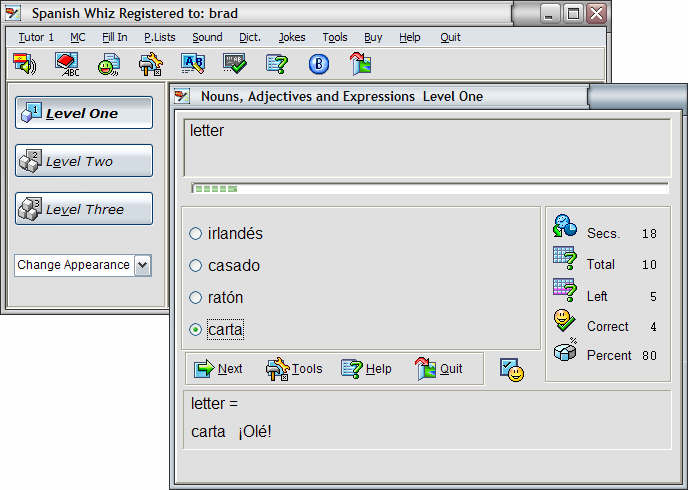Open the Help menu in menu bar

click(x=409, y=37)
